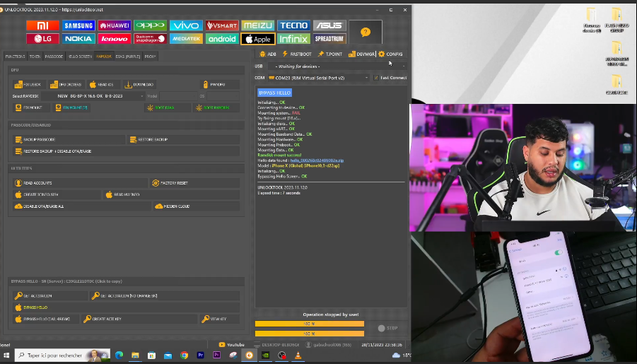637x364 pixels.
Task: Open DEVMGR device manager
Action: pyautogui.click(x=361, y=54)
